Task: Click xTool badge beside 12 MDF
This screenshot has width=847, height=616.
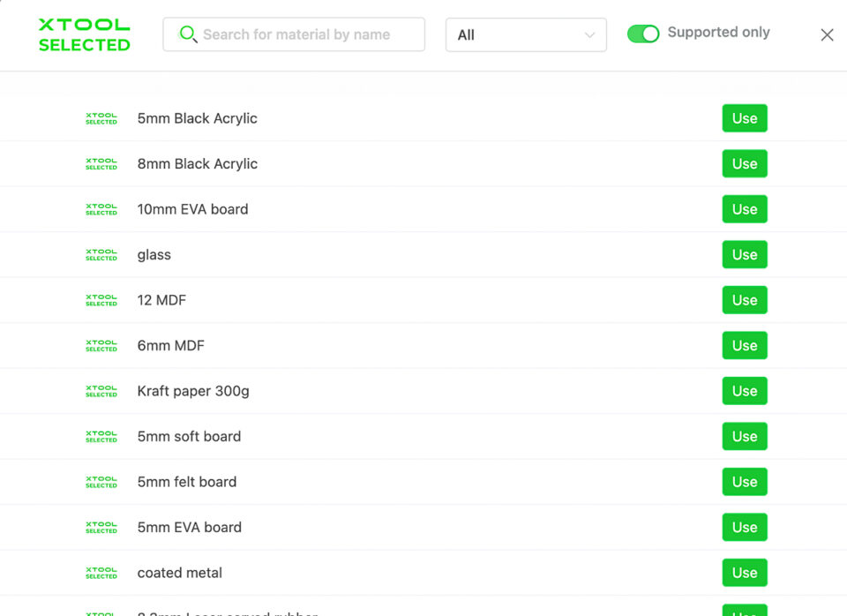Action: [101, 300]
